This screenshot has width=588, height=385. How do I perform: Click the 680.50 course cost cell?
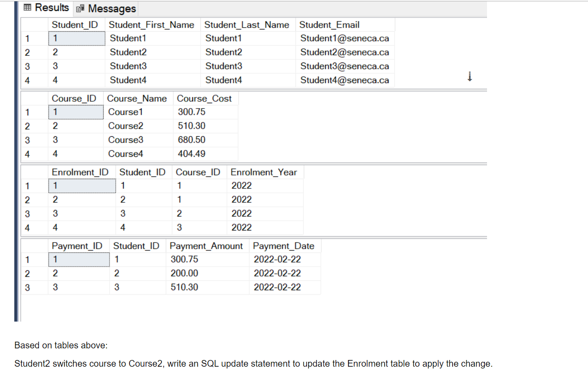[x=206, y=140]
